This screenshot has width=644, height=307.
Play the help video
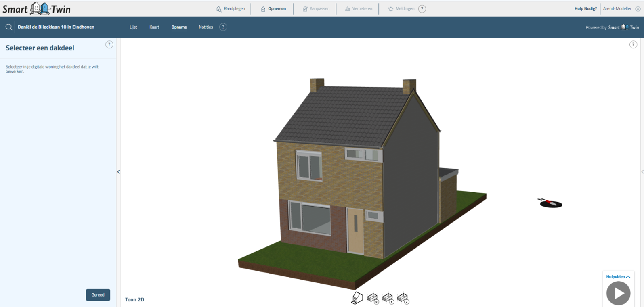[618, 293]
